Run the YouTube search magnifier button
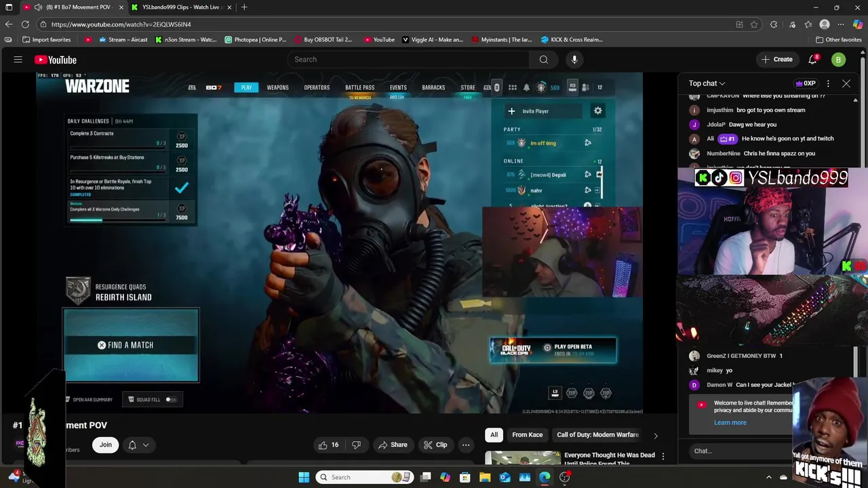The image size is (868, 488). pyautogui.click(x=543, y=60)
